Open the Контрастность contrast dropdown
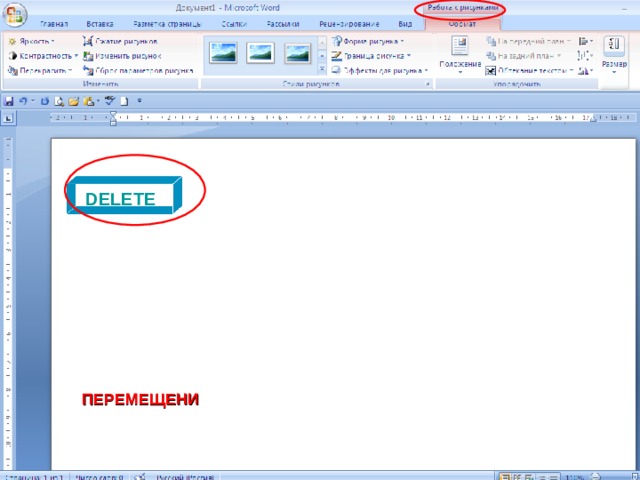 click(x=43, y=56)
